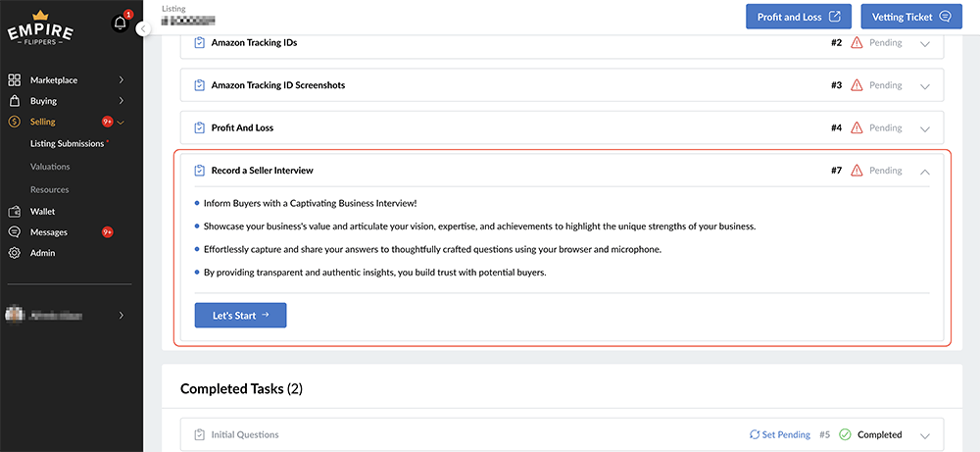Expand the Marketplace sidebar menu
The width and height of the screenshot is (980, 452).
121,80
